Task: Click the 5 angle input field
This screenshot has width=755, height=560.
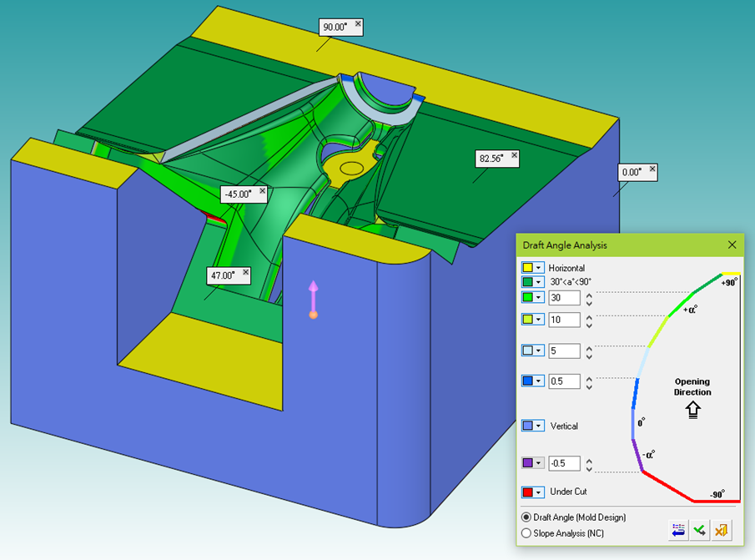Action: (564, 351)
